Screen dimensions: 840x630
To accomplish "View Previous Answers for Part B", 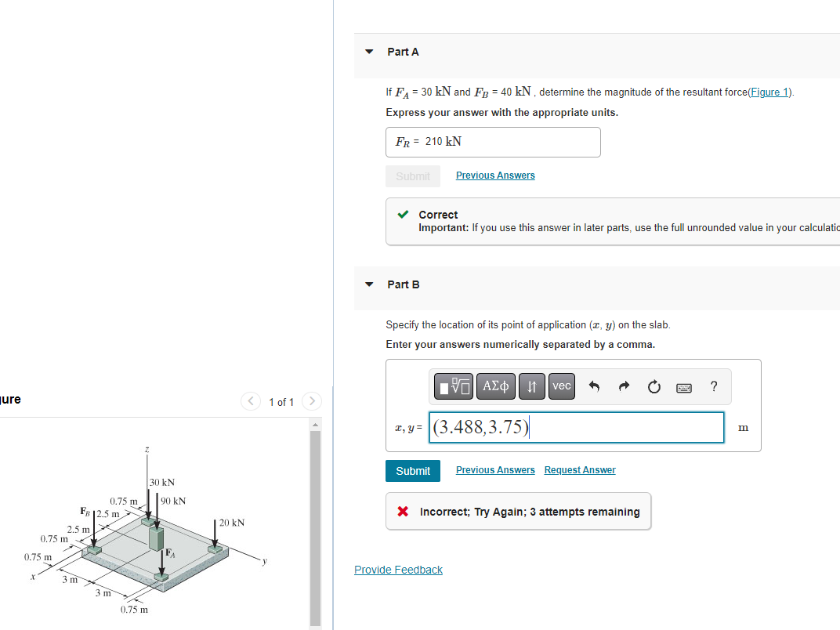I will pos(494,469).
